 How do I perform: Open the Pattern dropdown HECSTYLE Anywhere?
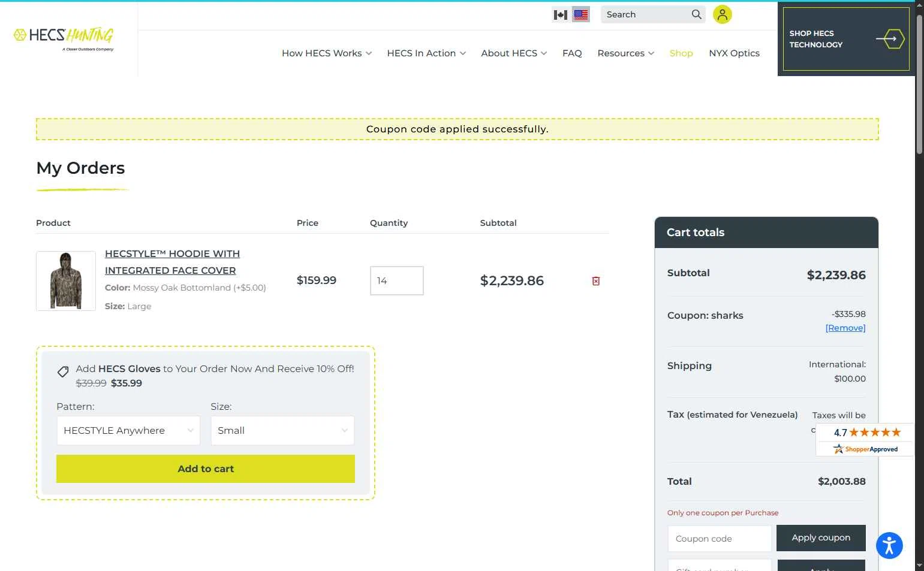point(128,431)
